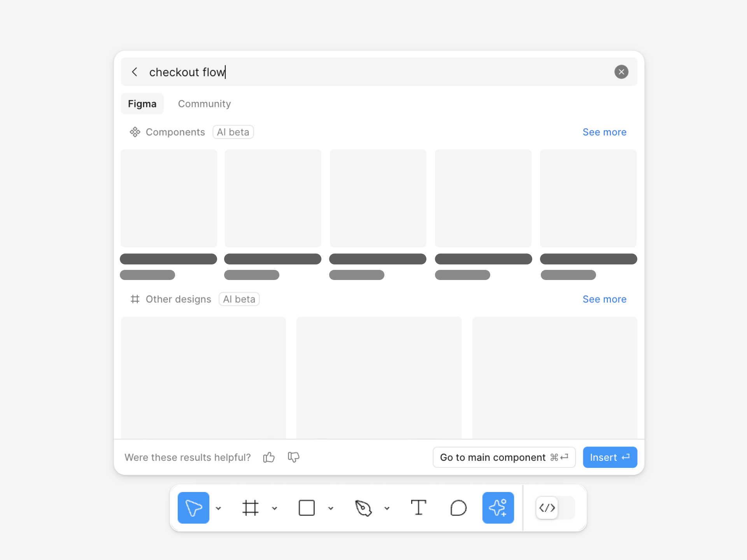The image size is (747, 560).
Task: Click the Insert button
Action: 610,457
